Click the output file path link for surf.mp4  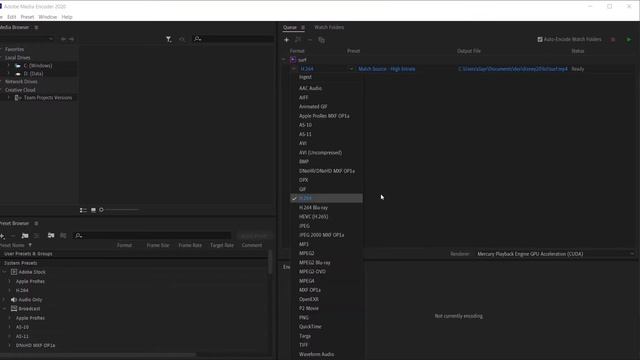pos(513,69)
